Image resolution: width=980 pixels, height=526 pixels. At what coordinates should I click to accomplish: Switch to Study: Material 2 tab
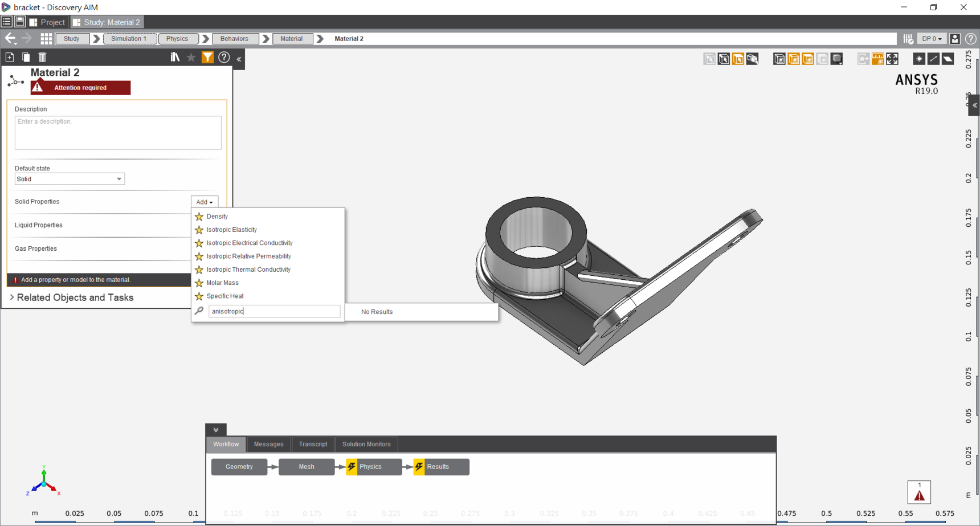point(107,22)
